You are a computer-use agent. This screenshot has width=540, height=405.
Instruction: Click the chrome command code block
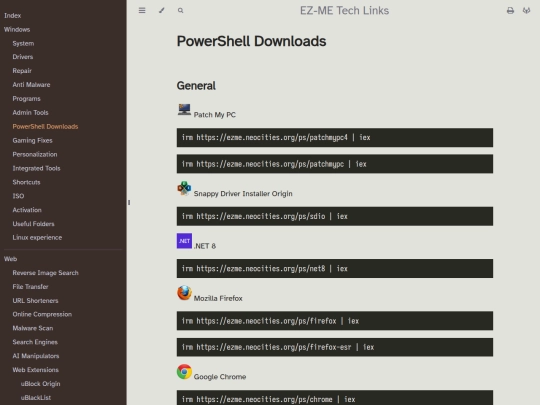[335, 398]
